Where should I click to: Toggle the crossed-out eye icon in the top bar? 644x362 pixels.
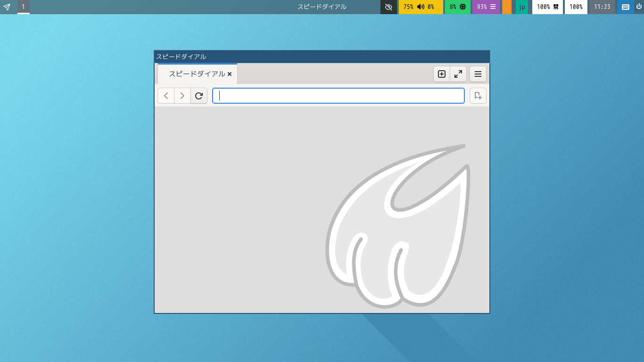388,7
